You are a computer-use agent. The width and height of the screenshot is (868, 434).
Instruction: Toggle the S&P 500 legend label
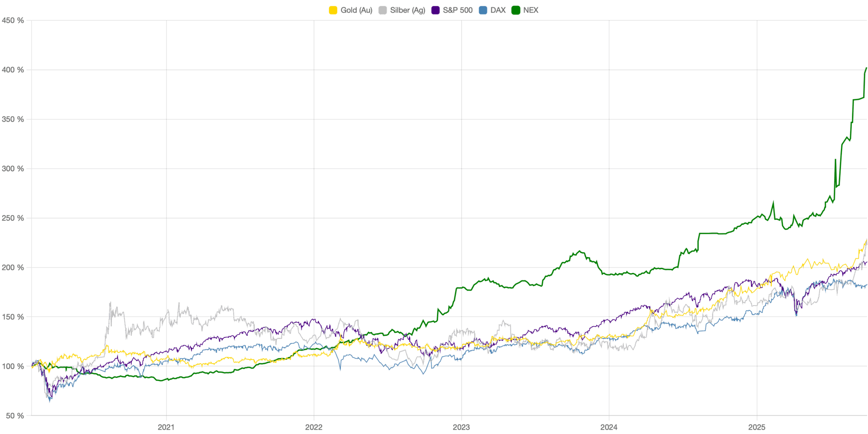pos(458,10)
